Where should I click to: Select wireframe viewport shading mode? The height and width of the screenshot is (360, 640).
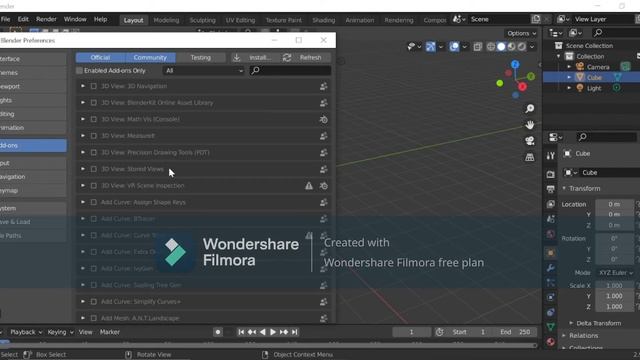click(x=491, y=47)
